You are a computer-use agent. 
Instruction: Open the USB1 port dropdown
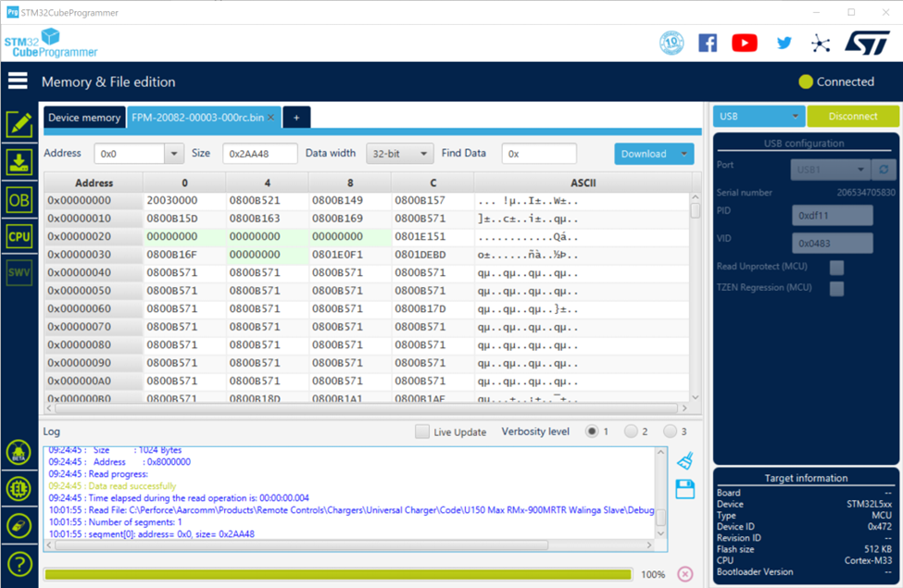[831, 169]
